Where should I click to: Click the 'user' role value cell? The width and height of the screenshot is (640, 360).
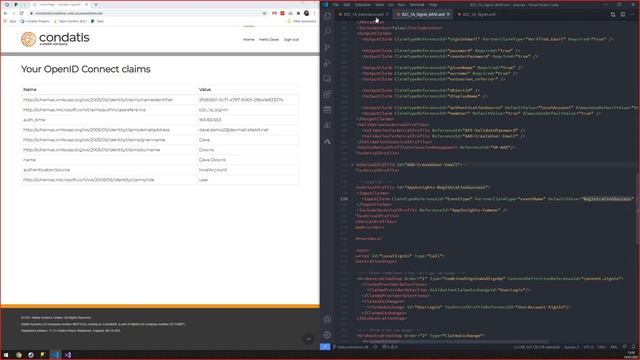pyautogui.click(x=247, y=180)
